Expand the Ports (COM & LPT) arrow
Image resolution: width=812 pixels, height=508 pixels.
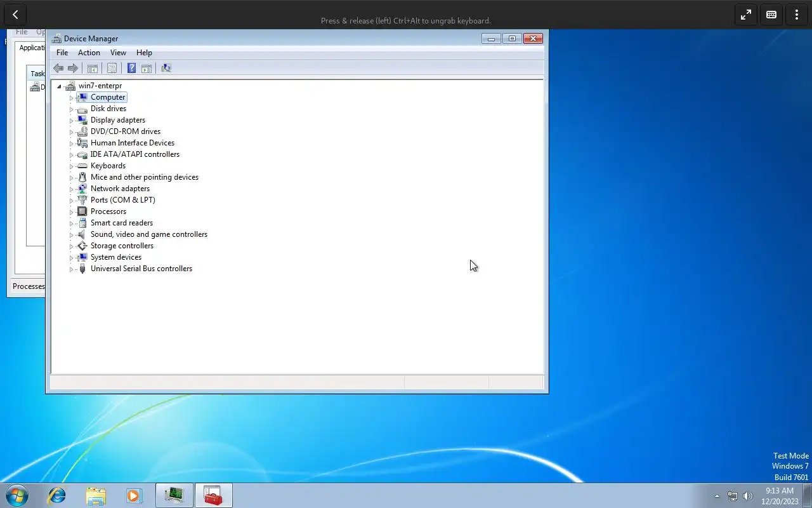click(71, 201)
